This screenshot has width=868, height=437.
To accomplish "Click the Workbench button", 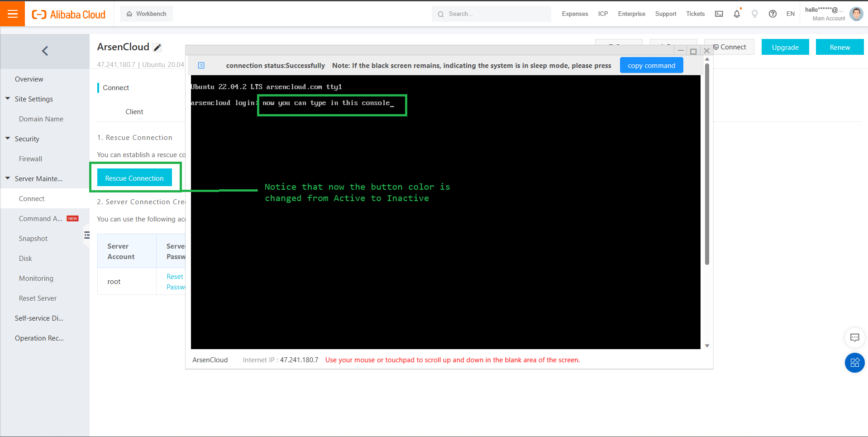I will click(x=146, y=14).
